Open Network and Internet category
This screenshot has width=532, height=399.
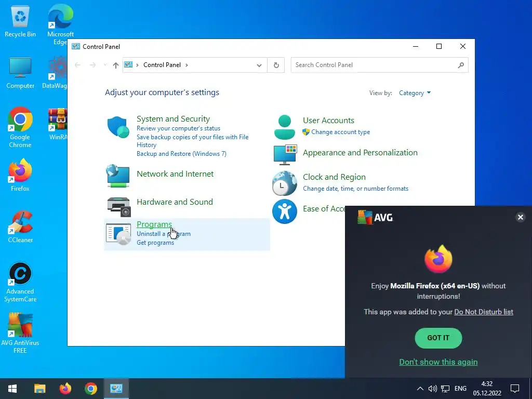point(175,174)
